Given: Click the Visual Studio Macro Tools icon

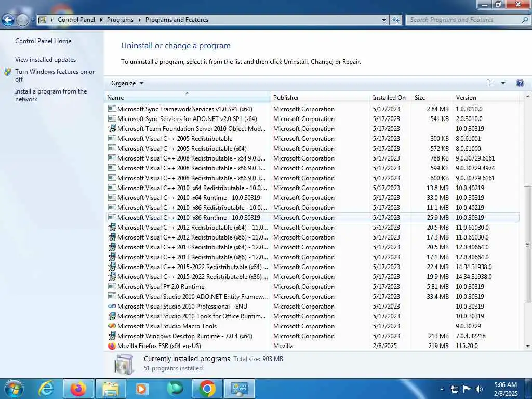Looking at the screenshot, I should click(x=112, y=326).
